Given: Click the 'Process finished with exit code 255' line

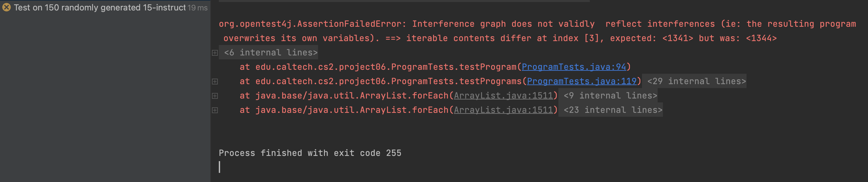Looking at the screenshot, I should coord(310,153).
